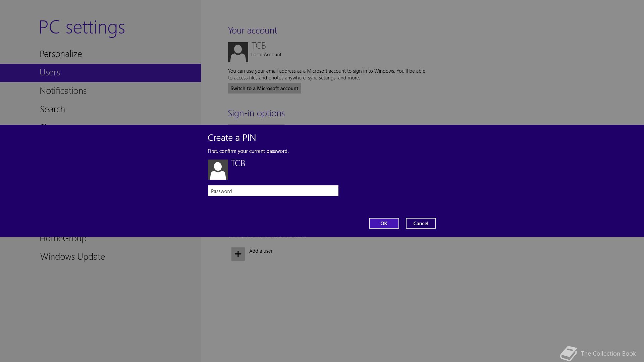Focus the Password input field
Image resolution: width=644 pixels, height=362 pixels.
[x=273, y=191]
